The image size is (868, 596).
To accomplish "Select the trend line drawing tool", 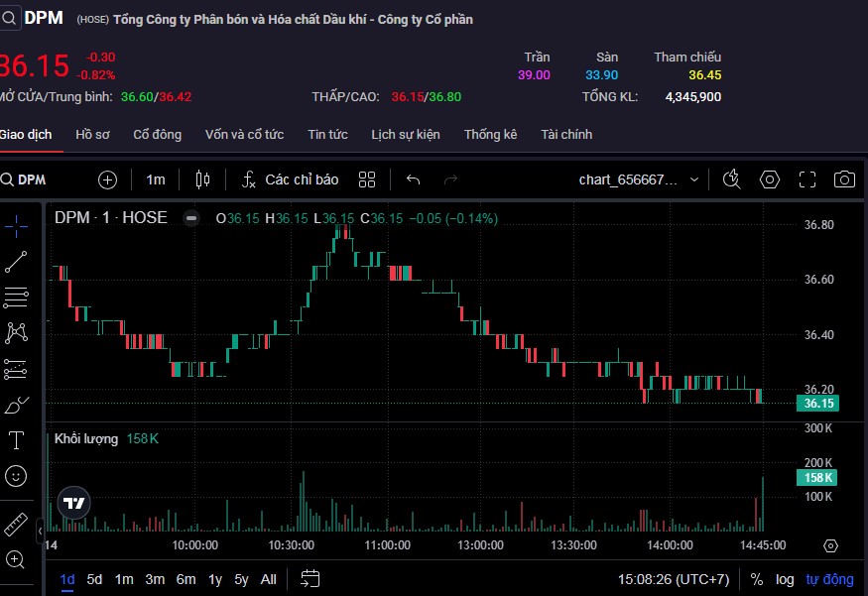I will [16, 262].
